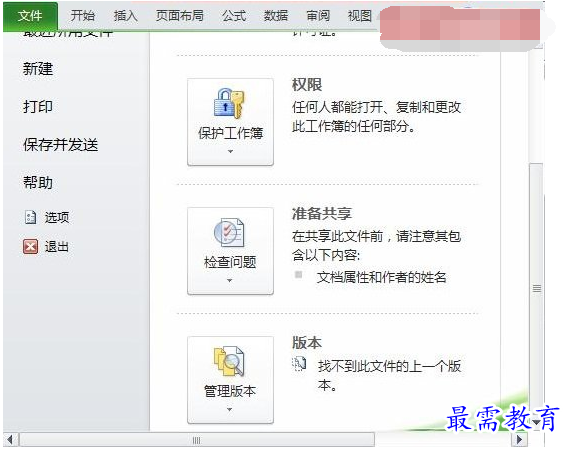The width and height of the screenshot is (568, 450).
Task: Open the 文件 tab
Action: point(30,16)
